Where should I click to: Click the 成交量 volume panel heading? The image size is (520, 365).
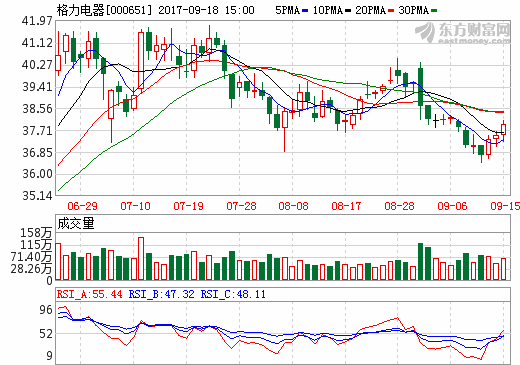pyautogui.click(x=76, y=223)
